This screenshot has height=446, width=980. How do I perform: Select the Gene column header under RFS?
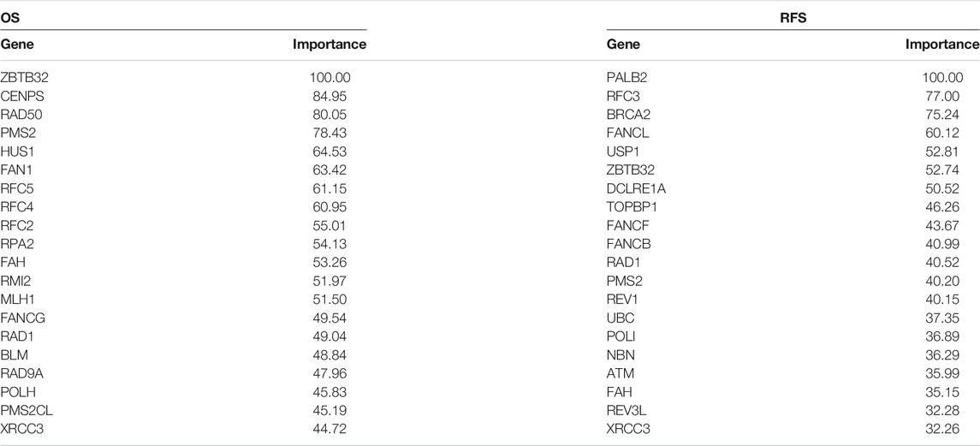coord(623,45)
